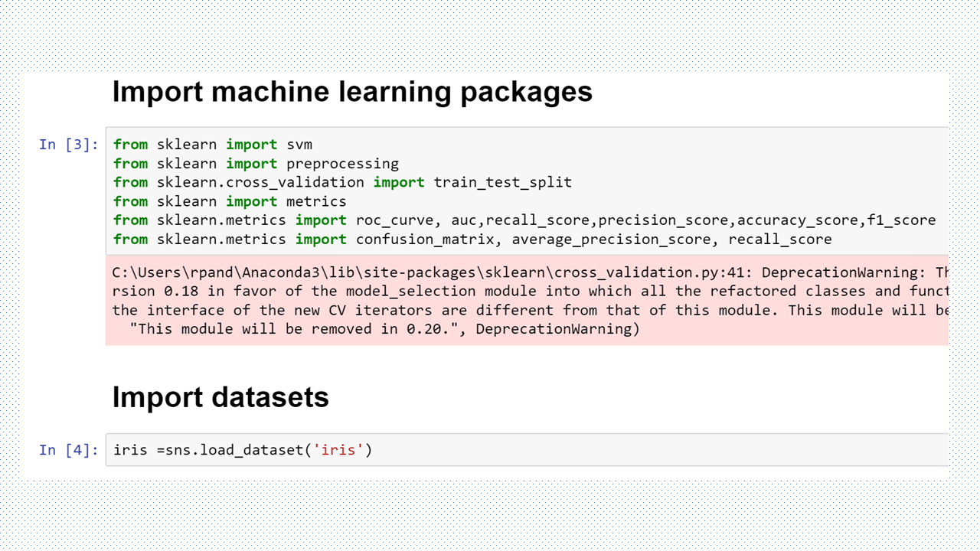
Task: Click the 'iris' string in cell 4
Action: pos(338,450)
